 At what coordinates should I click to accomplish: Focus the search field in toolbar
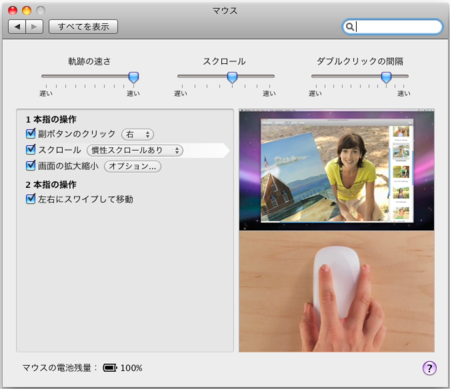392,27
